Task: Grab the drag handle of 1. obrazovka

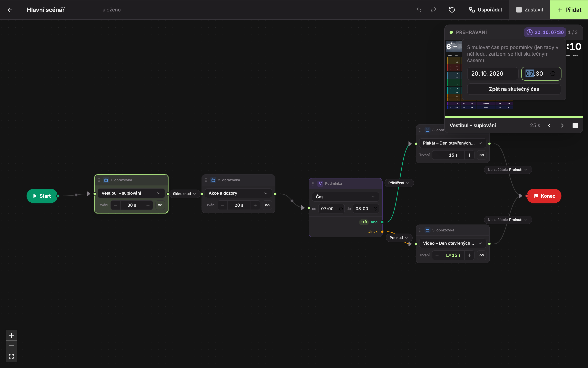Action: 99,180
